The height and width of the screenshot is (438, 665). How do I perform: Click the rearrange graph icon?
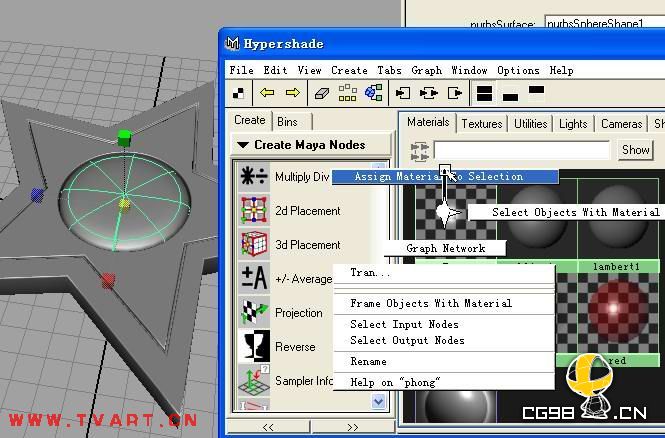347,93
